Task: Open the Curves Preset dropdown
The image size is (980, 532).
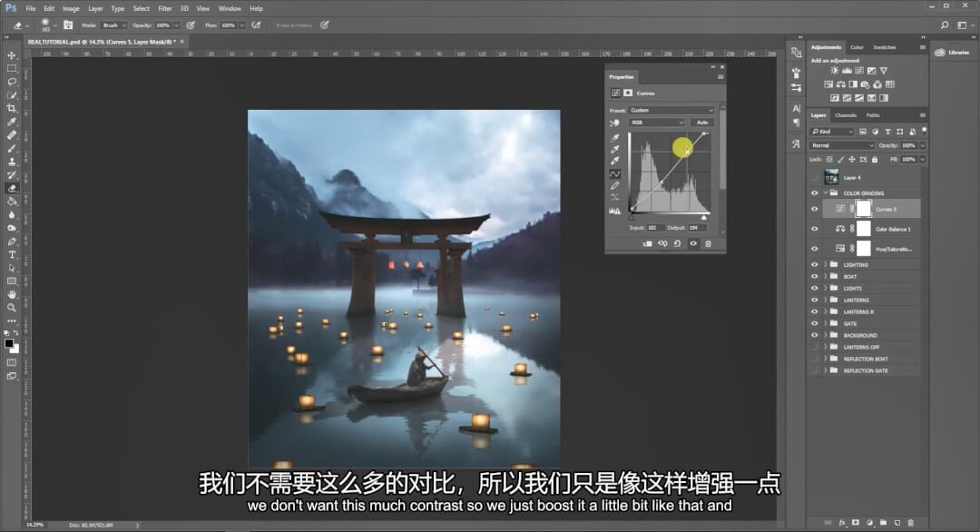Action: coord(671,110)
